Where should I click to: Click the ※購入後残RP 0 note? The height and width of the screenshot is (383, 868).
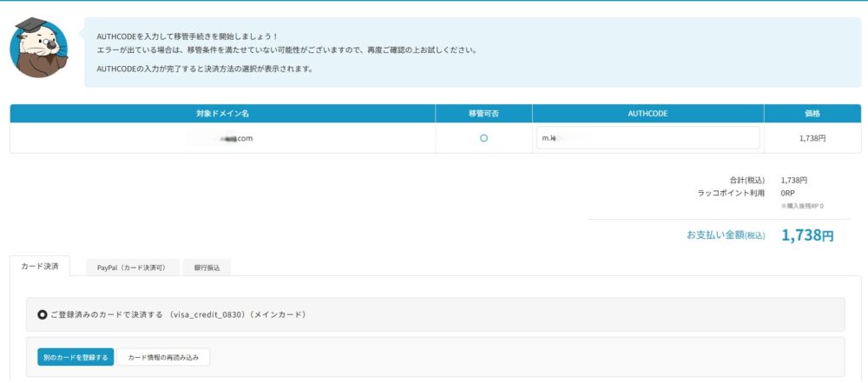pyautogui.click(x=802, y=206)
